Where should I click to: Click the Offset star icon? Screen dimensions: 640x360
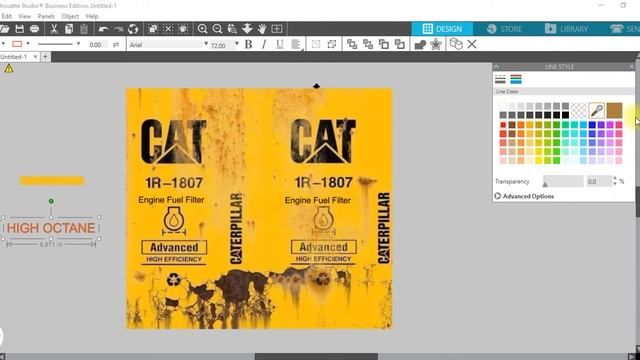click(x=436, y=44)
